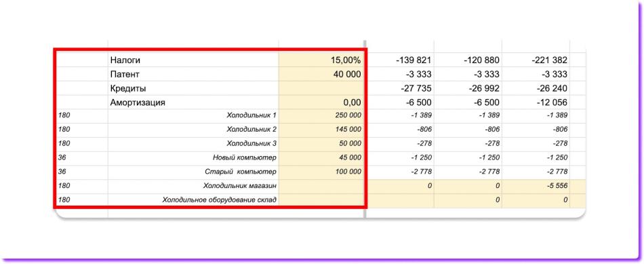Click the 250 000 value cell
Viewport: 644px width, 264px height.
click(x=321, y=116)
